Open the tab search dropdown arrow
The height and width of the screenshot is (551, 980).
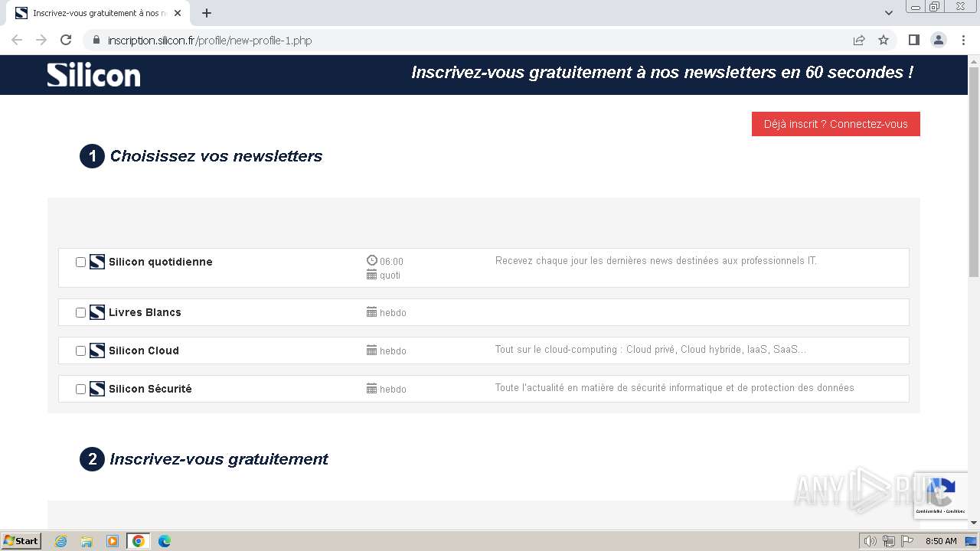click(889, 13)
